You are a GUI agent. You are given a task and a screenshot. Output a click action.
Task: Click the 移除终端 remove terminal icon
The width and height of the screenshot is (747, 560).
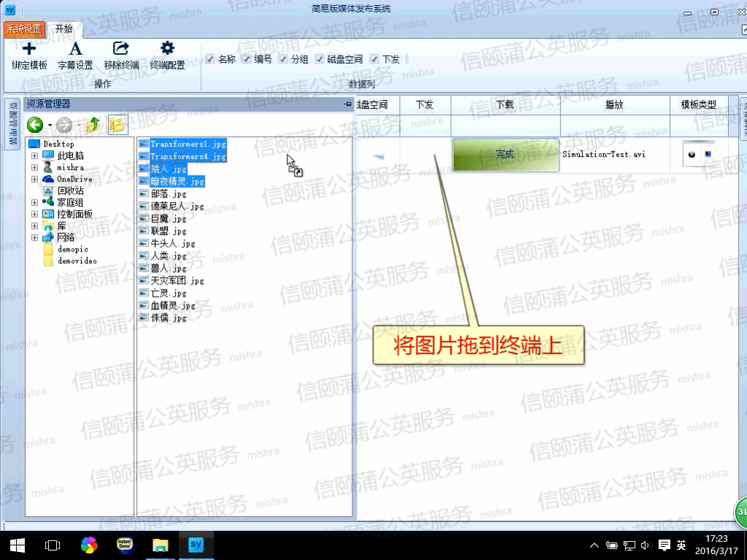tap(121, 49)
